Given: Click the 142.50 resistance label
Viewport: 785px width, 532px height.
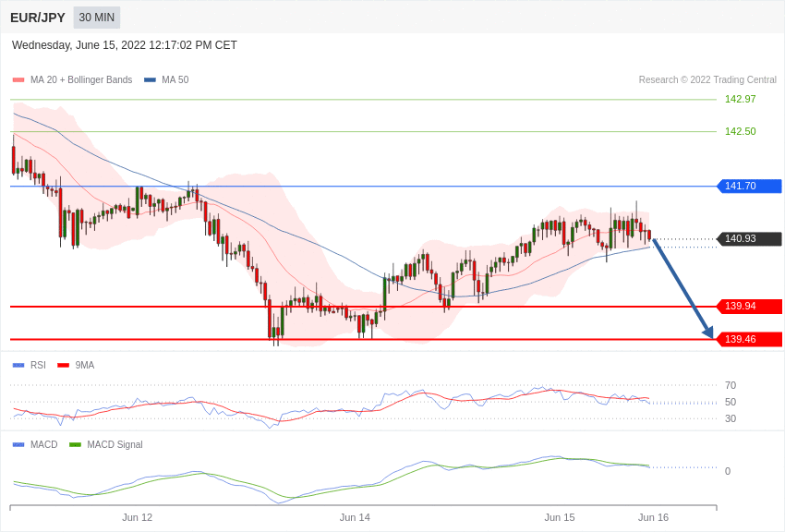Looking at the screenshot, I should 740,131.
